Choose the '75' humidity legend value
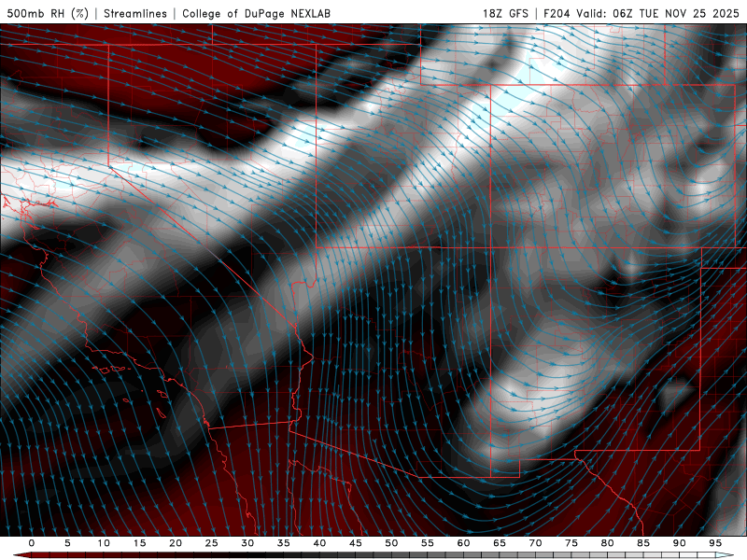The width and height of the screenshot is (747, 560). 571,543
